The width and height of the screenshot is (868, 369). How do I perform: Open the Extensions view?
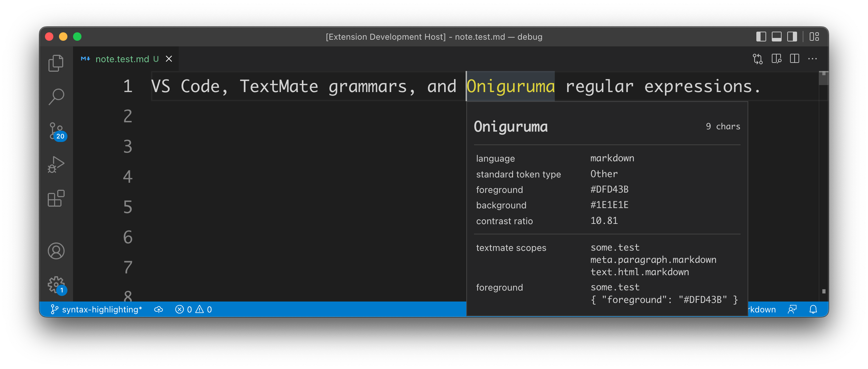pyautogui.click(x=56, y=199)
